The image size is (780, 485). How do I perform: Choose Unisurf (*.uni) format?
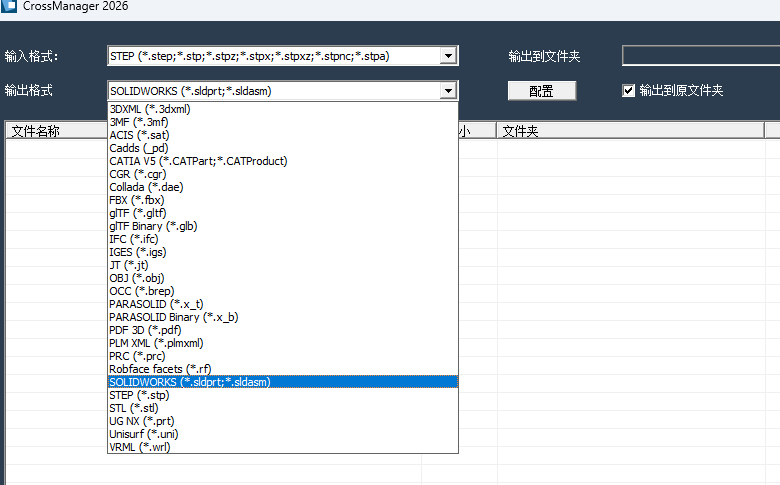283,434
